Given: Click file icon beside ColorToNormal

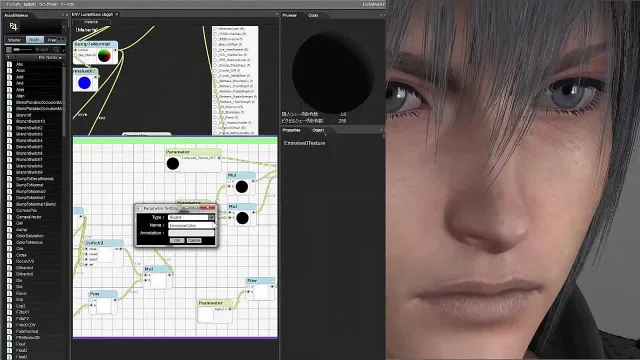Looking at the screenshot, I should point(9,242).
